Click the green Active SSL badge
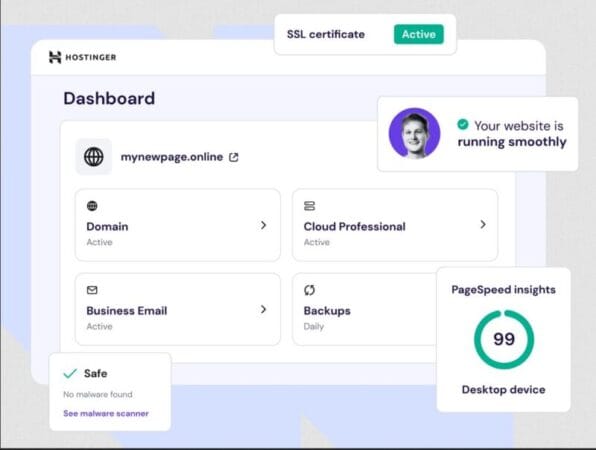Image resolution: width=596 pixels, height=450 pixels. click(x=418, y=34)
